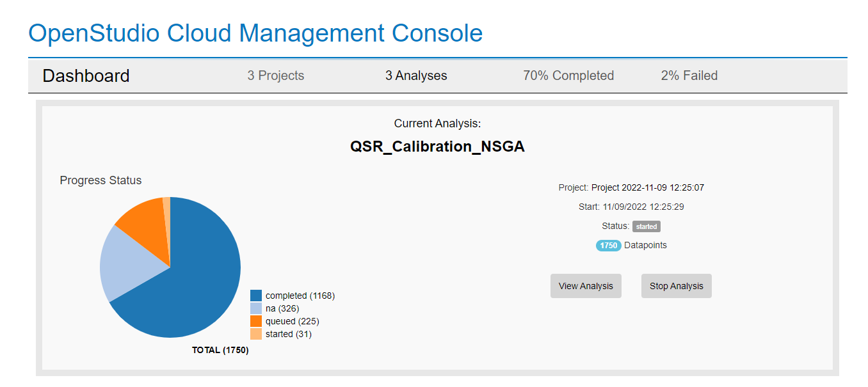Open the 3 Projects link
The height and width of the screenshot is (387, 868).
coord(276,75)
